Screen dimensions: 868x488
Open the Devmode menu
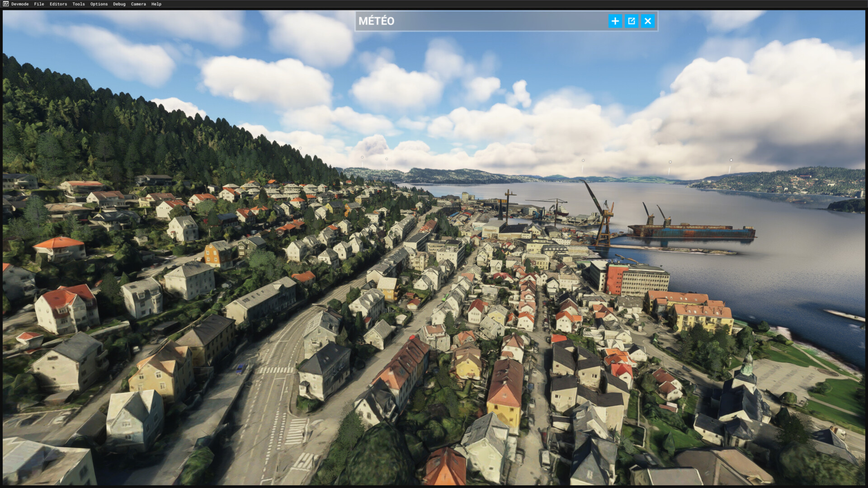[x=20, y=4]
